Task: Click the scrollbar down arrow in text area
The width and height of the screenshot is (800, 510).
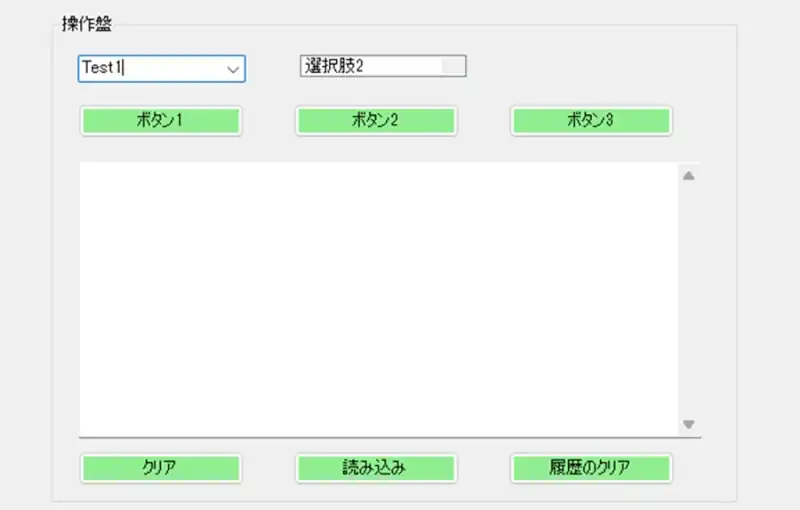Action: (689, 424)
